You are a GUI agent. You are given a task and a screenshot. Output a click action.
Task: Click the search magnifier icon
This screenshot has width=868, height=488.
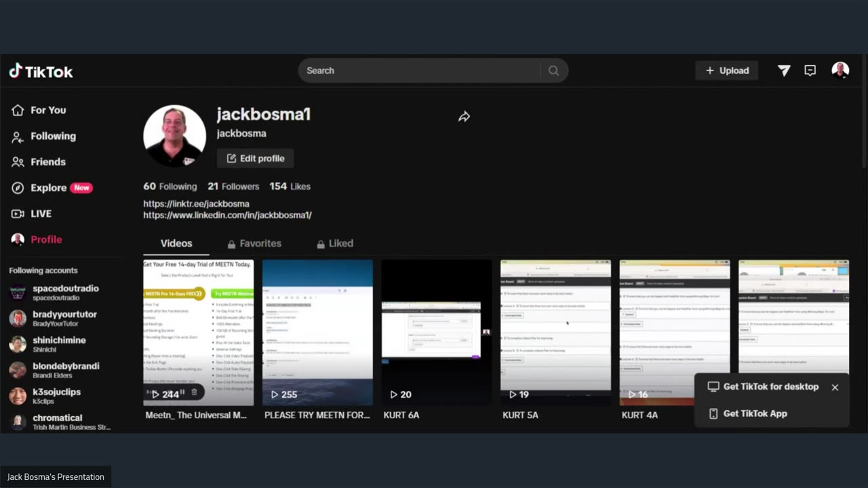tap(553, 70)
